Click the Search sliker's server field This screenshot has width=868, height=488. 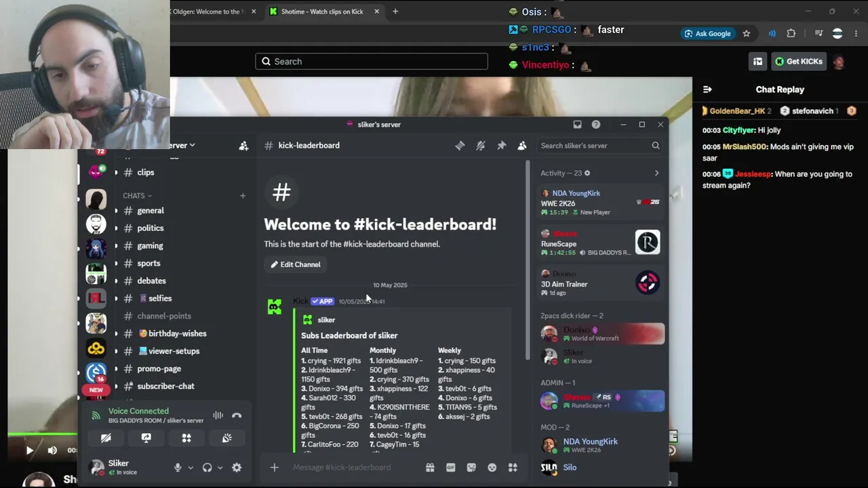(599, 146)
